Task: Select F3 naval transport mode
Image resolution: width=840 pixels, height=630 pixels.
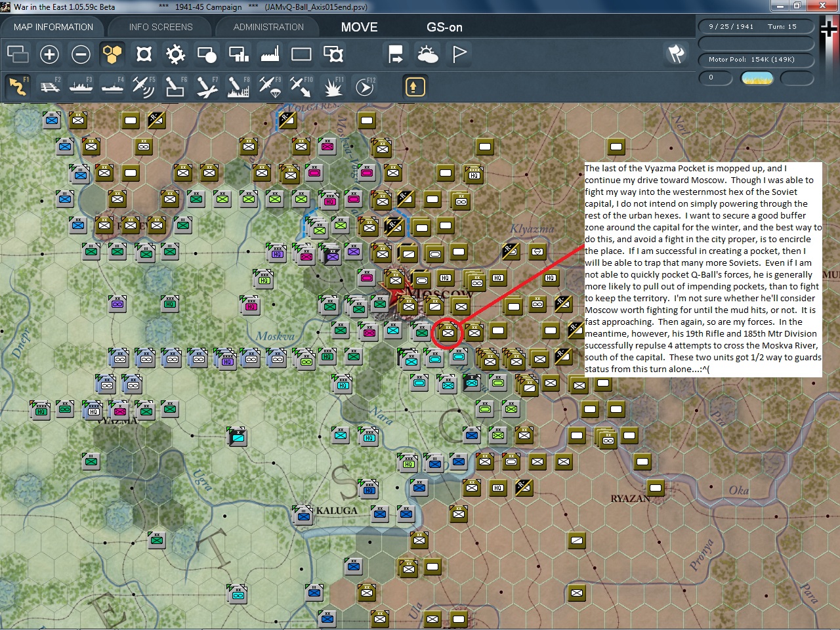Action: pyautogui.click(x=81, y=87)
